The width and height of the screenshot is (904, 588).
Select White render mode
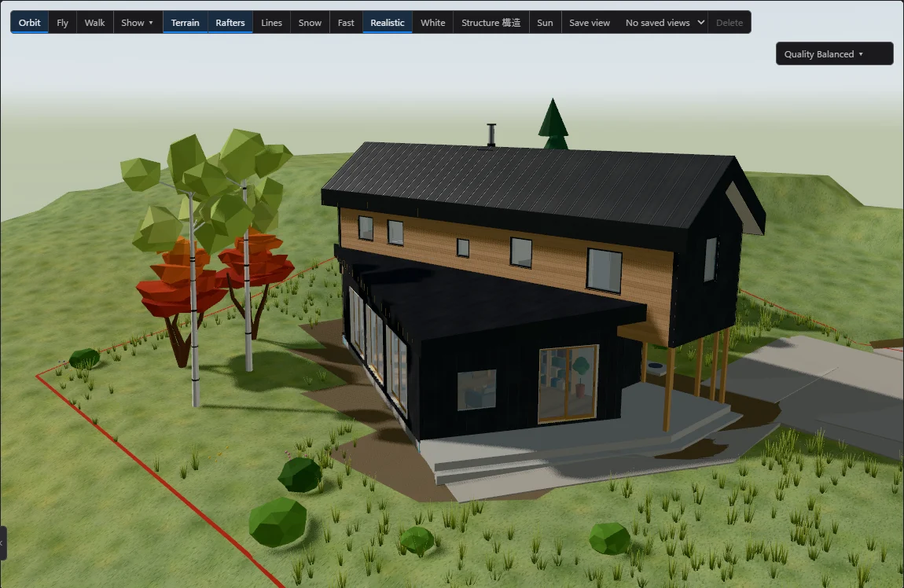pos(433,23)
